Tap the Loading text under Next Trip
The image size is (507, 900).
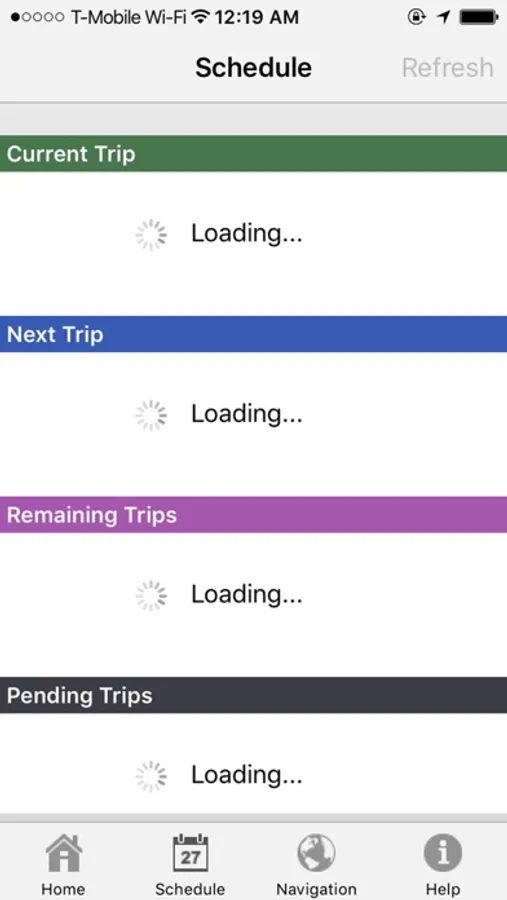coord(246,414)
